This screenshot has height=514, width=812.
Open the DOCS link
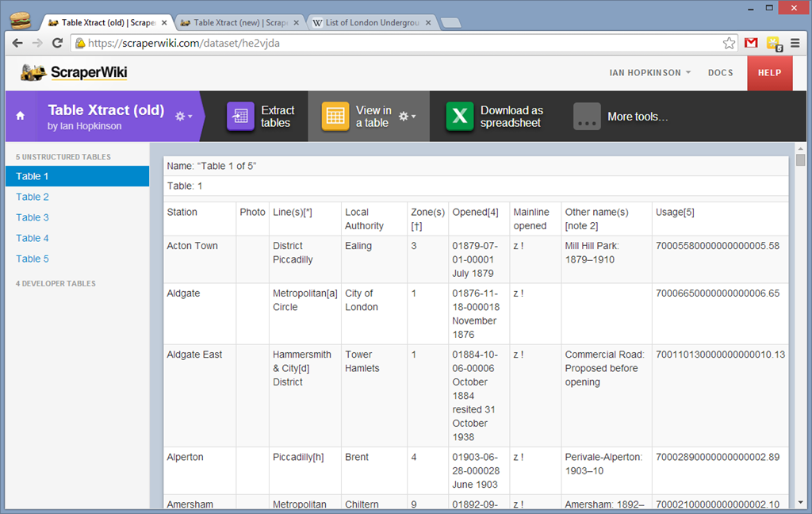coord(720,72)
